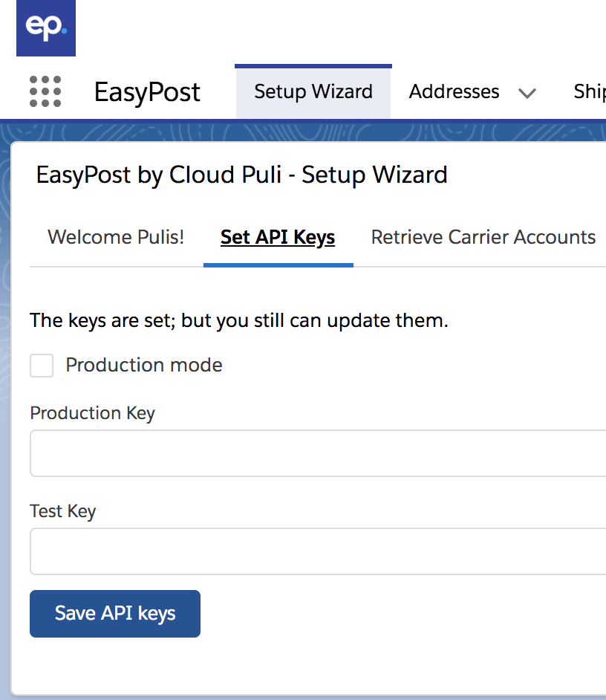Enable the Production mode checkbox
Image resolution: width=606 pixels, height=700 pixels.
pyautogui.click(x=42, y=366)
